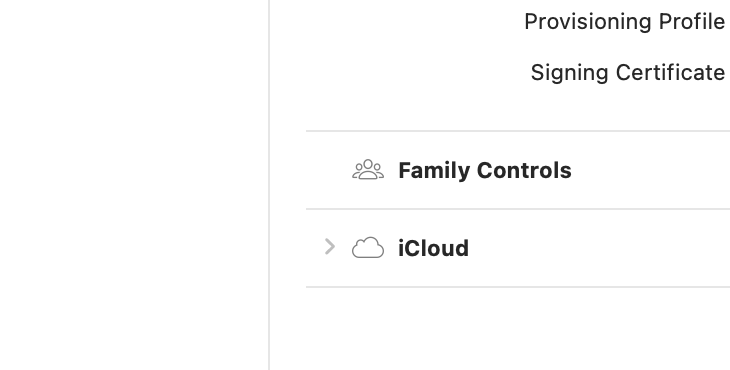Select the Family Controls capability title

(x=485, y=170)
